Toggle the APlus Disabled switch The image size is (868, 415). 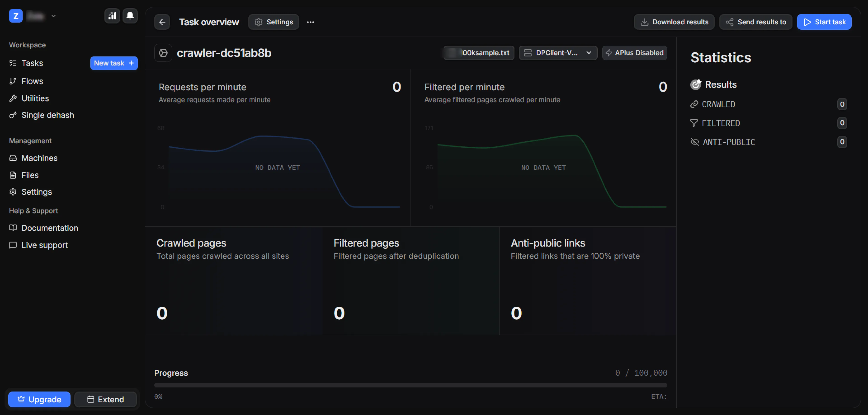coord(634,53)
